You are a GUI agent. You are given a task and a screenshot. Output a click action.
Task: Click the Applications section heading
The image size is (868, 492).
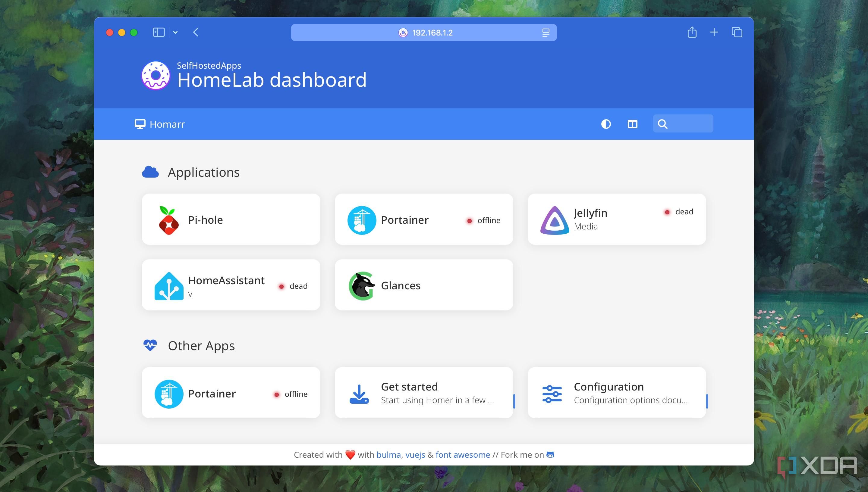(203, 172)
